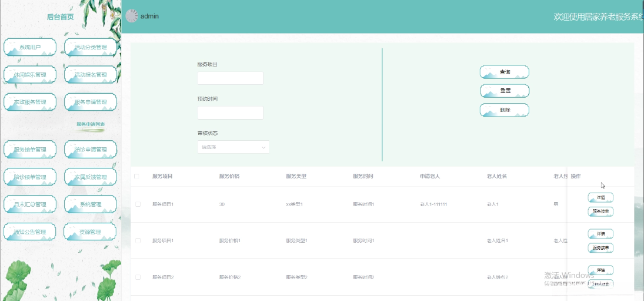The image size is (644, 301).
Task: Open the 服务接单管理 menu
Action: (x=30, y=149)
